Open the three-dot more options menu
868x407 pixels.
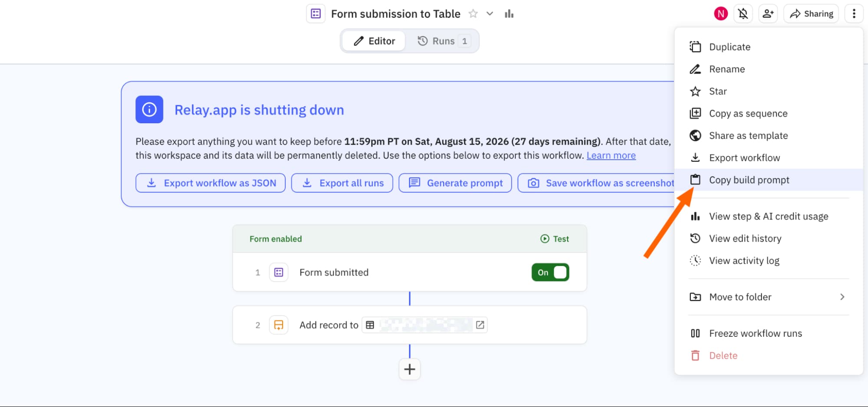(854, 14)
